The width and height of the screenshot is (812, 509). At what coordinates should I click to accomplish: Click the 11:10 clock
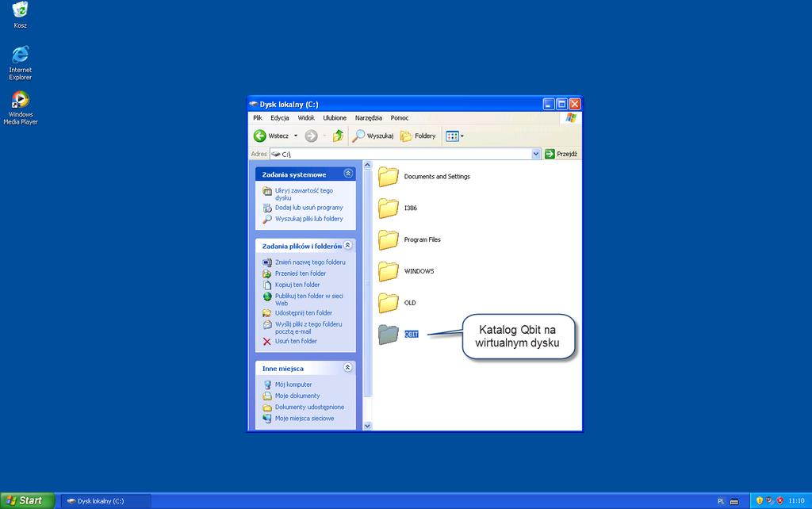point(796,501)
